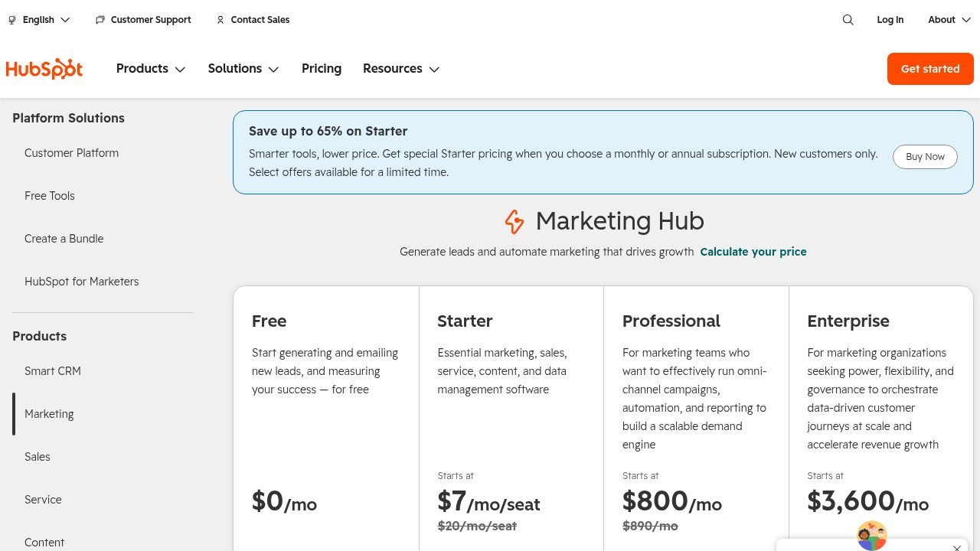Image resolution: width=980 pixels, height=551 pixels.
Task: Open the Calculate your price link
Action: point(753,252)
